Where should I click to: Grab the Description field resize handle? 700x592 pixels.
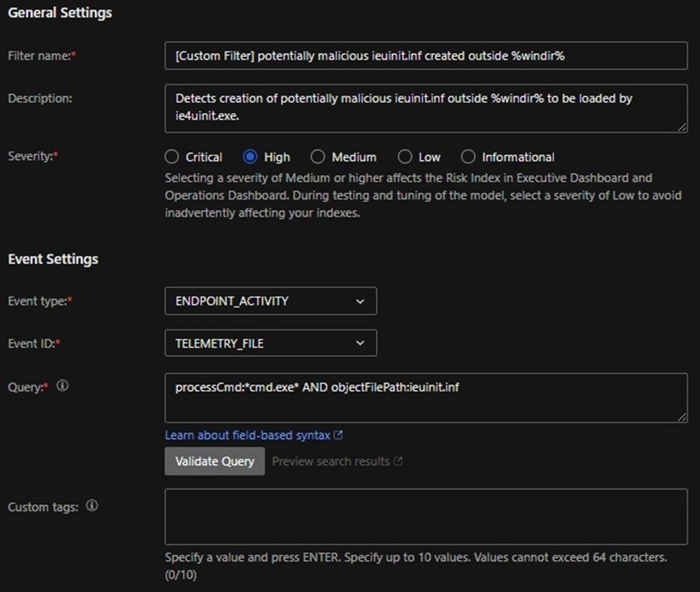point(682,127)
